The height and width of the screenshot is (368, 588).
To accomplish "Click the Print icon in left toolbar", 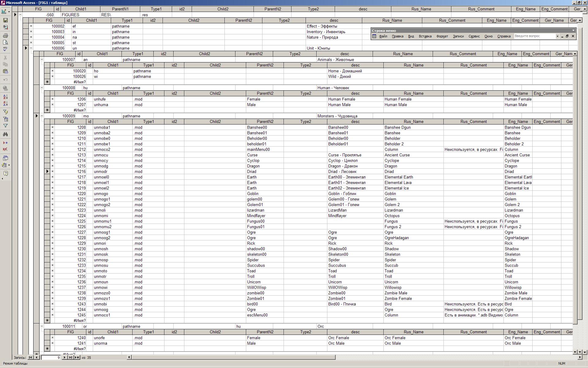I will [5, 36].
